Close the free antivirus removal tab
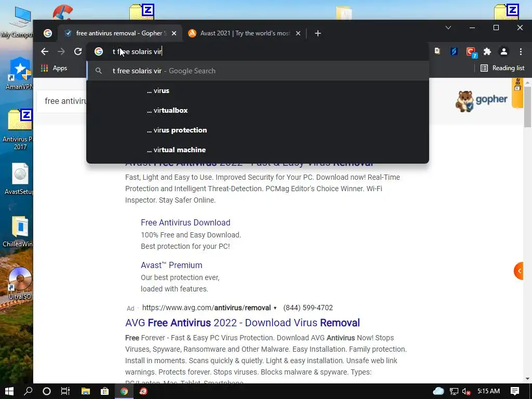Image resolution: width=532 pixels, height=399 pixels. (x=174, y=33)
